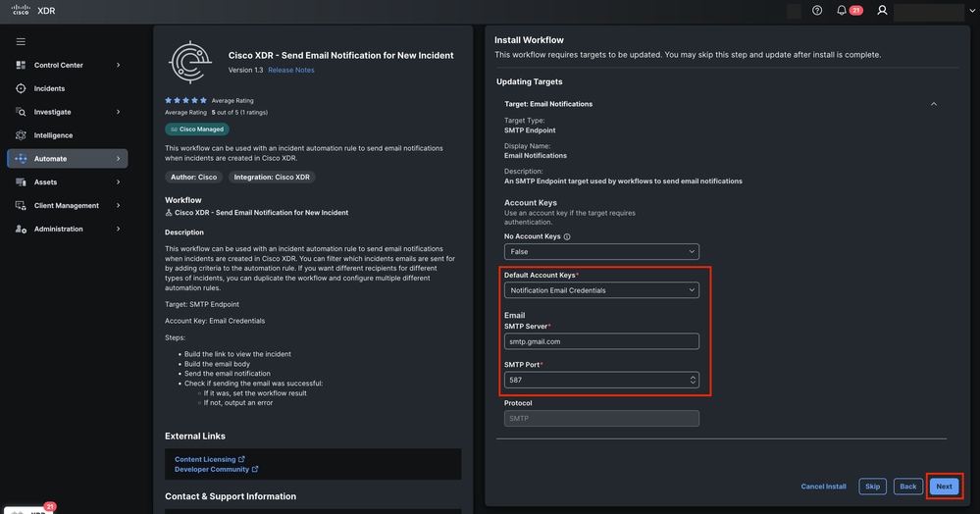Click the Next button
Viewport: 980px width, 514px height.
click(x=944, y=486)
